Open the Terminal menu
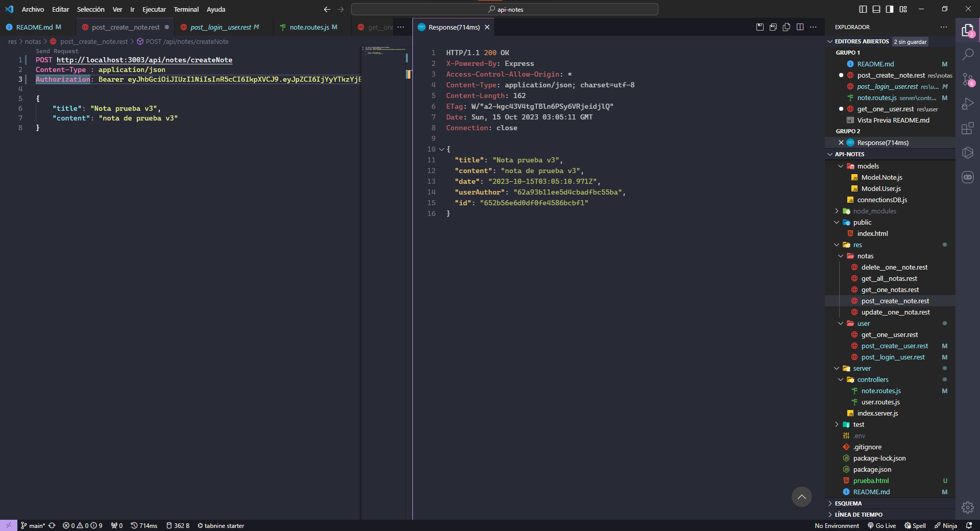 coord(186,9)
